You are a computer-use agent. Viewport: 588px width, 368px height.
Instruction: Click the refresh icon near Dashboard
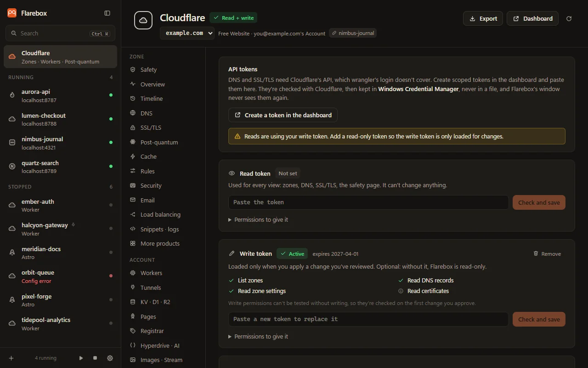pos(569,19)
